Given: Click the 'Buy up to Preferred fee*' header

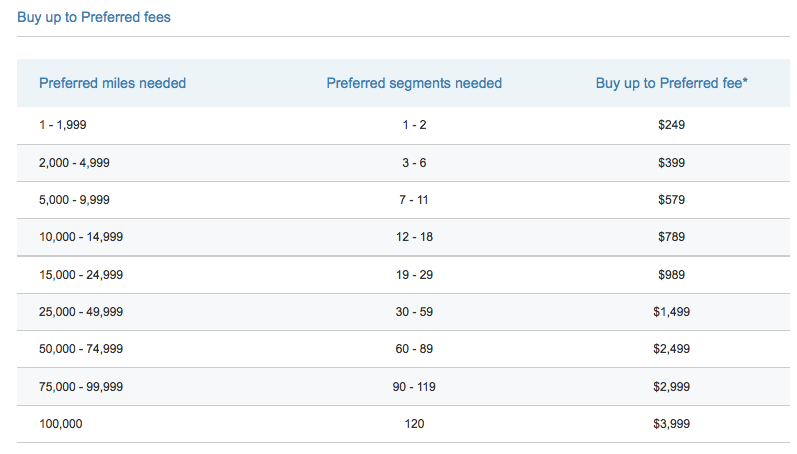Looking at the screenshot, I should click(x=671, y=83).
